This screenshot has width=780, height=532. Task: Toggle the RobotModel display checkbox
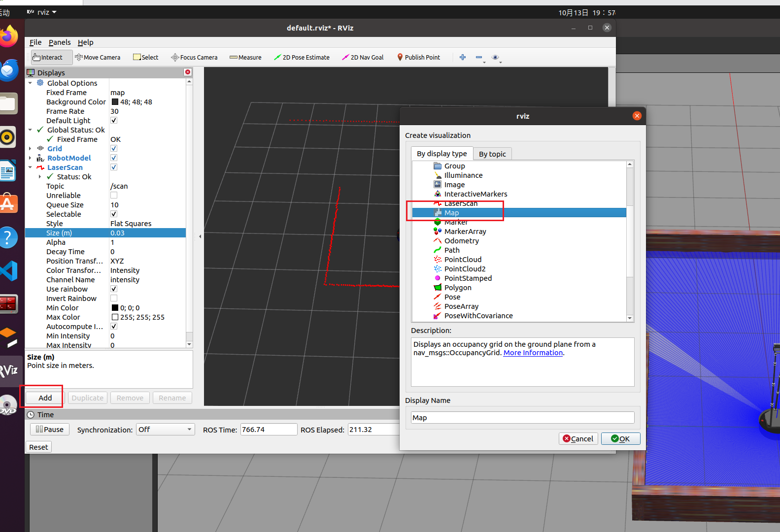coord(114,158)
